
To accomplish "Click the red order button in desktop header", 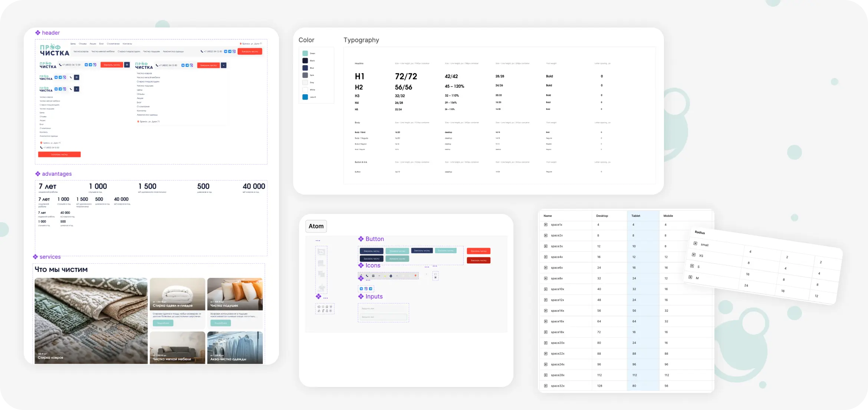I will tap(250, 52).
